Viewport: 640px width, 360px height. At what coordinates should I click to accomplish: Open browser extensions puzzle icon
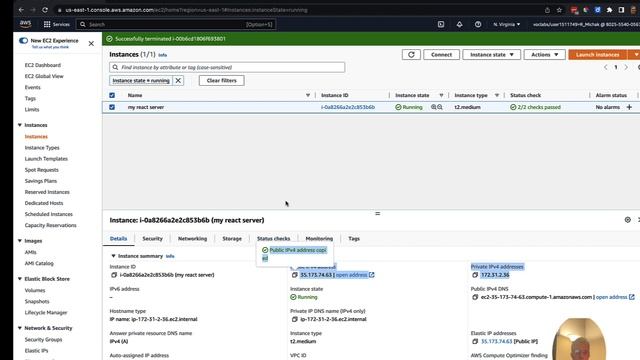(609, 10)
